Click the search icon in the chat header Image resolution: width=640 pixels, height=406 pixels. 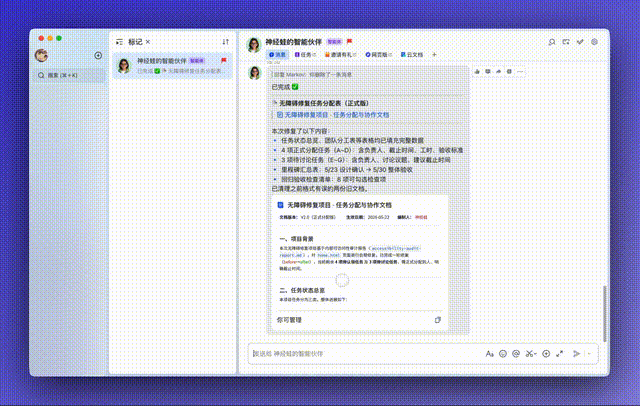(552, 42)
